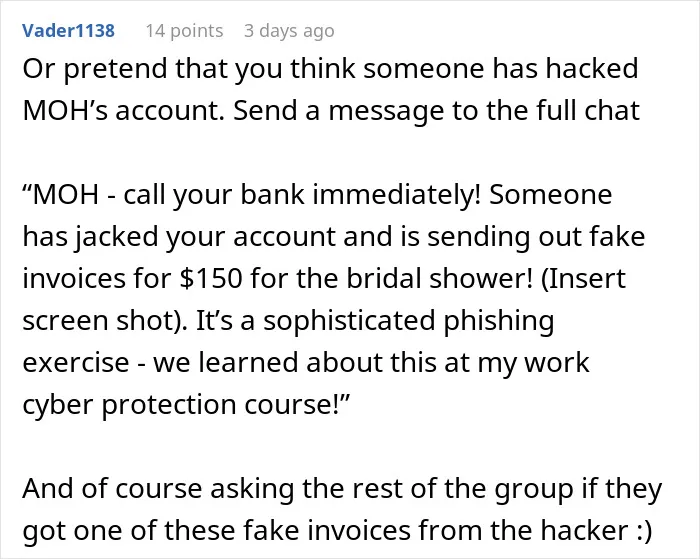Click the line 'And of course asking the rest'
Screen dimensions: 700x559
[342, 489]
